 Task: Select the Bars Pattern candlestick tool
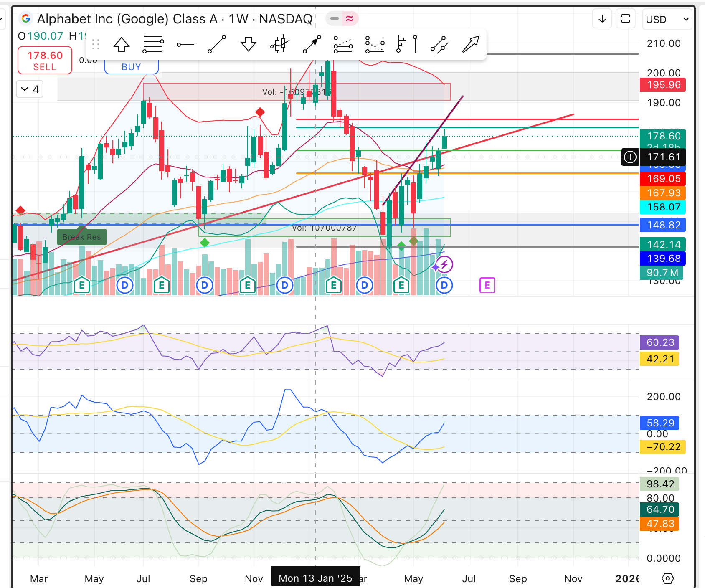point(280,43)
